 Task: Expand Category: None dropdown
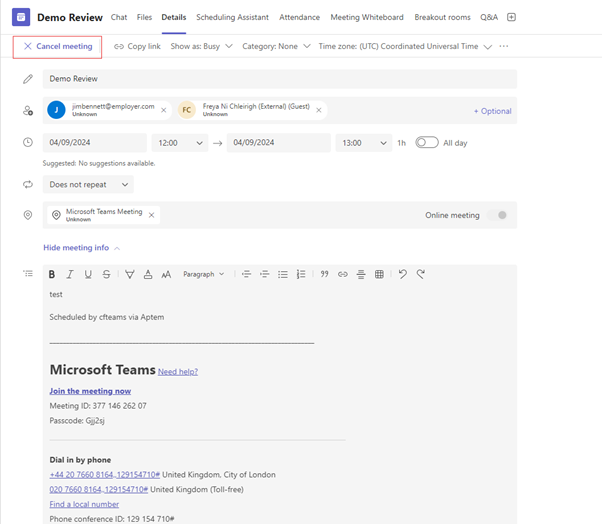point(276,46)
